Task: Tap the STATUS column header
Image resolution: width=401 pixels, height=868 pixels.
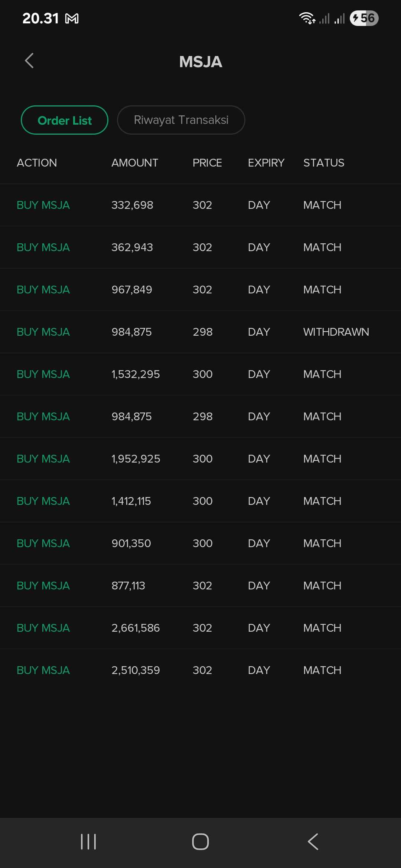Action: pyautogui.click(x=324, y=163)
